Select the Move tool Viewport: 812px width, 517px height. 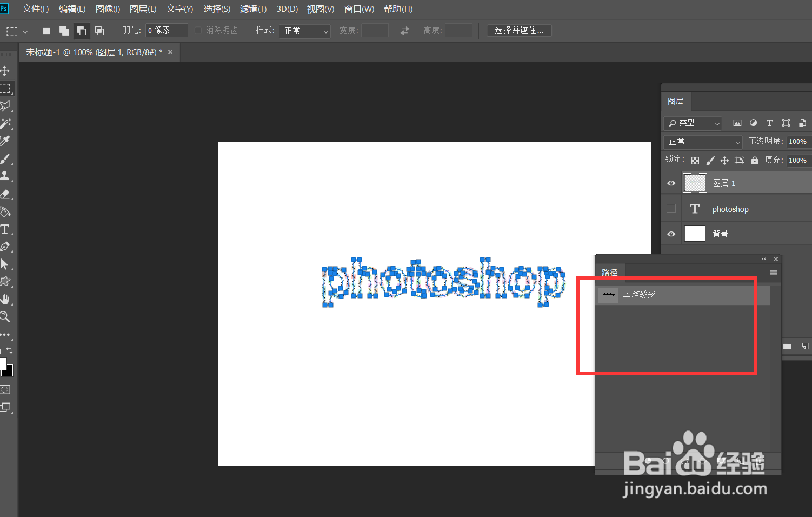point(5,71)
